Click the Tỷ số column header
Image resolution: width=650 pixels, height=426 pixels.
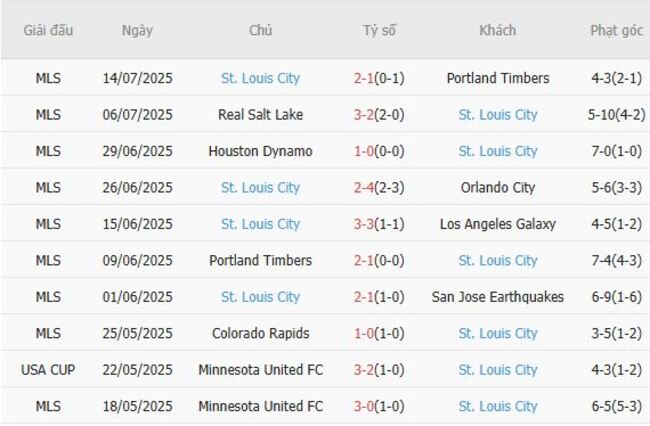click(379, 30)
